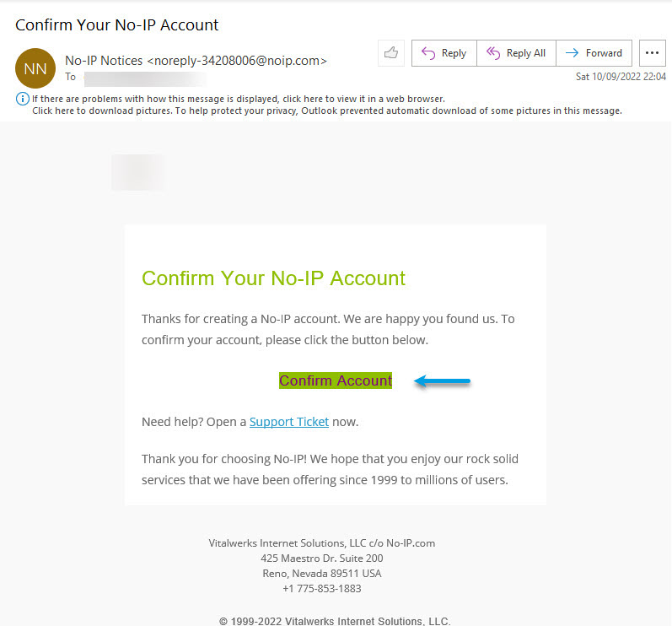Choose Reply All for this message
This screenshot has width=672, height=626.
coord(516,53)
